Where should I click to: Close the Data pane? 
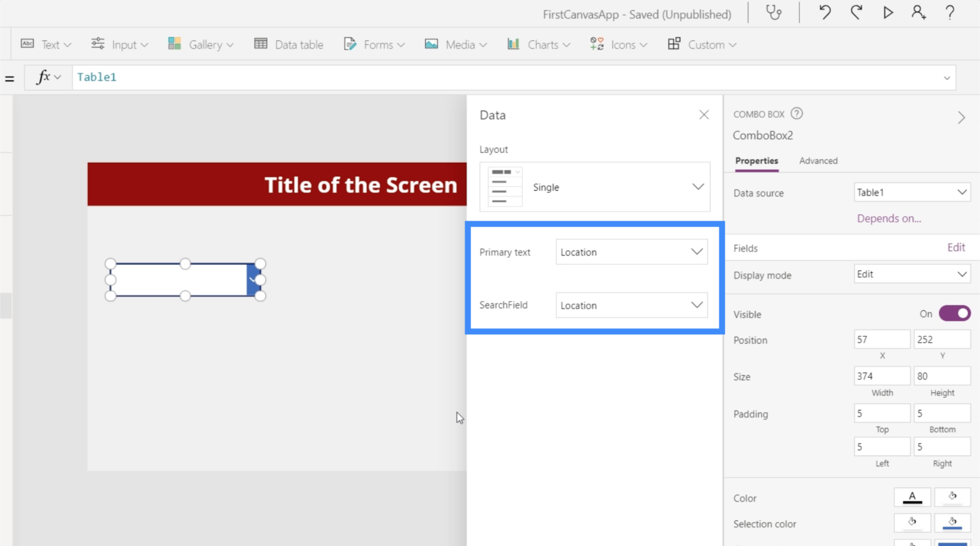coord(704,115)
